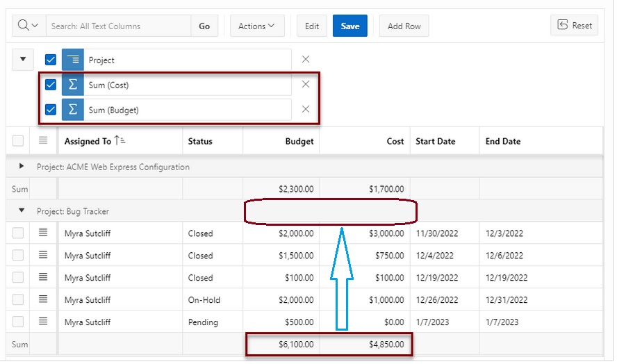Click the 12/26/2022 start date cell
This screenshot has width=617, height=364.
(x=445, y=299)
